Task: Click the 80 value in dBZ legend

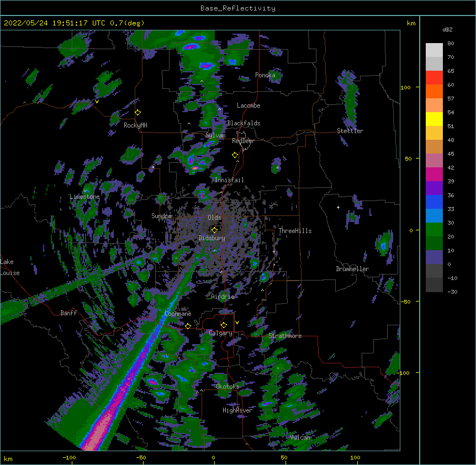Action: click(x=451, y=44)
